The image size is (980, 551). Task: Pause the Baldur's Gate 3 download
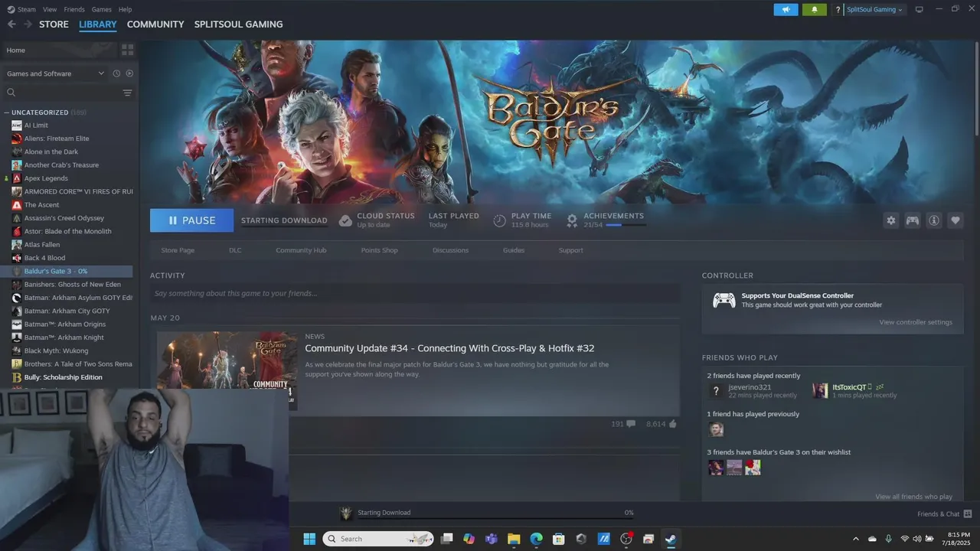(x=191, y=220)
